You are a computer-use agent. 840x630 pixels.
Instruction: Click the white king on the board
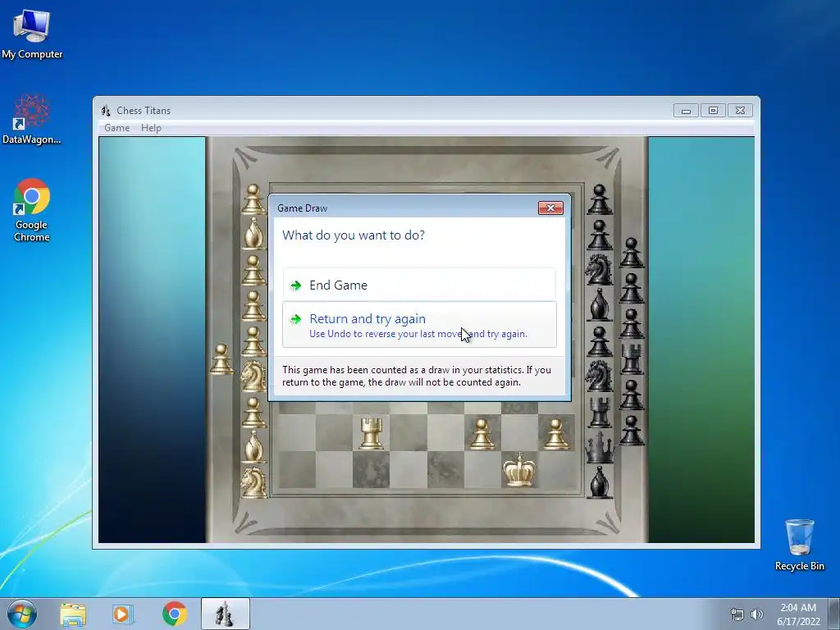tap(519, 469)
